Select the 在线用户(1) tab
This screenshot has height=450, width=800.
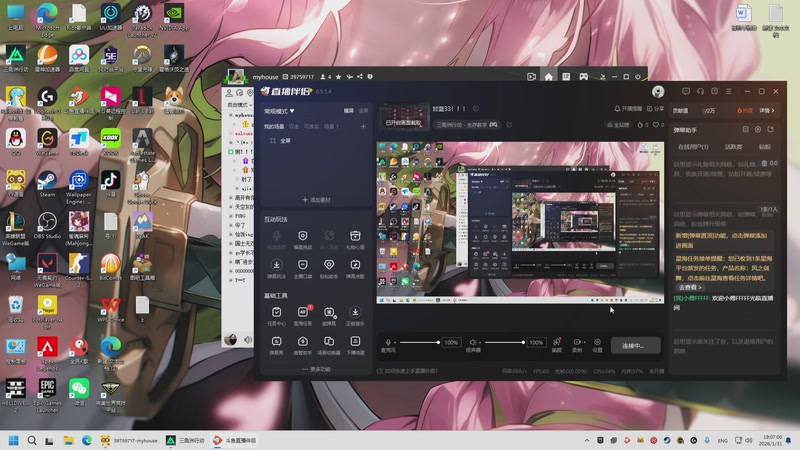pos(693,146)
